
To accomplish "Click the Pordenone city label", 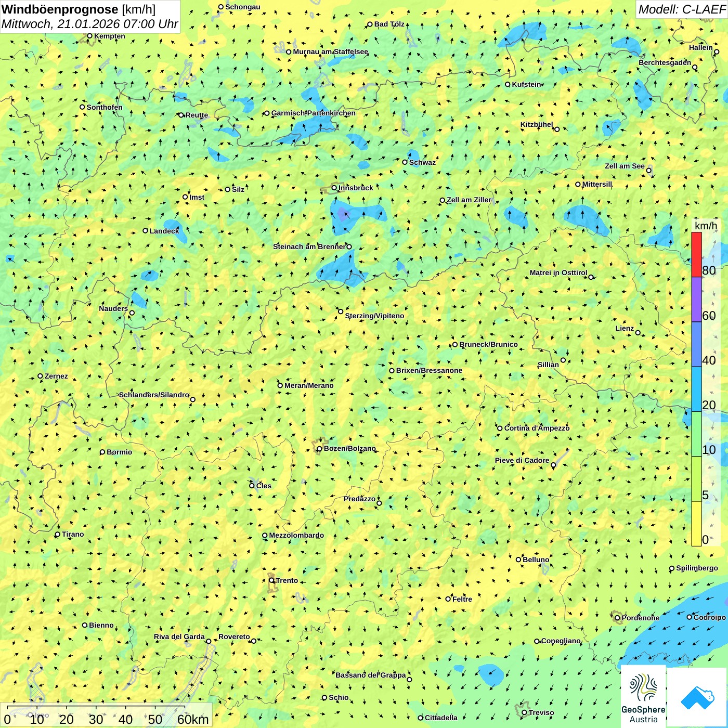I will click(x=641, y=618).
